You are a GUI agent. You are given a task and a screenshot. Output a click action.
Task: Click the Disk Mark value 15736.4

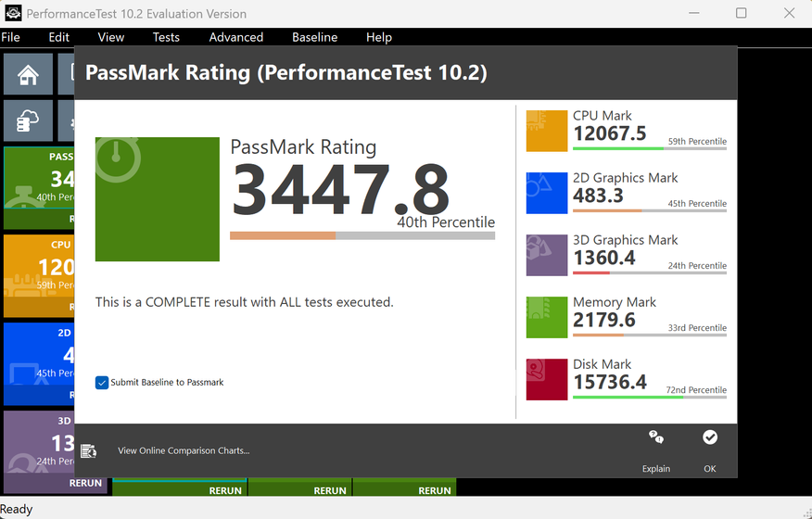point(610,382)
